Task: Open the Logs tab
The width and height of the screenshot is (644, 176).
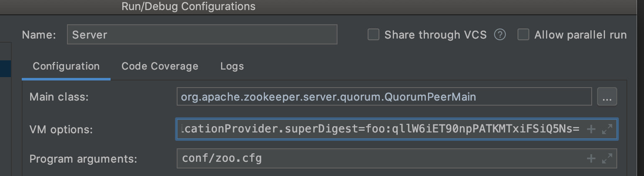Action: [232, 66]
